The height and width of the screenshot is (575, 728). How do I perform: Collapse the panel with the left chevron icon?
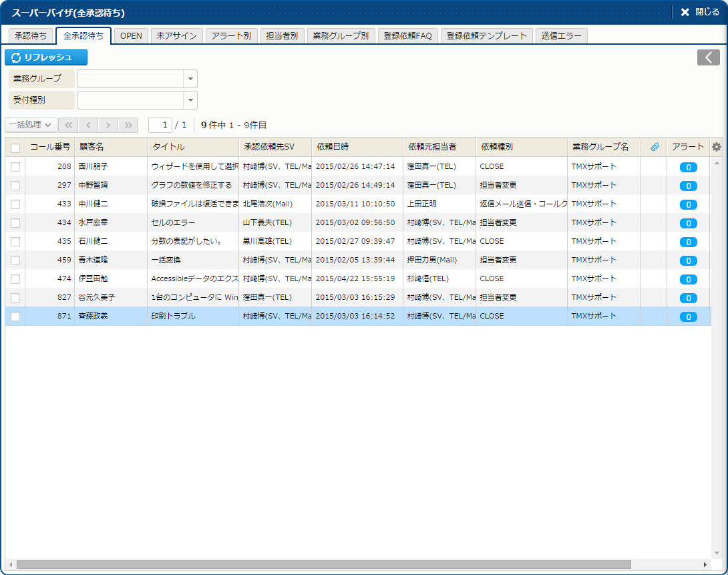click(708, 57)
